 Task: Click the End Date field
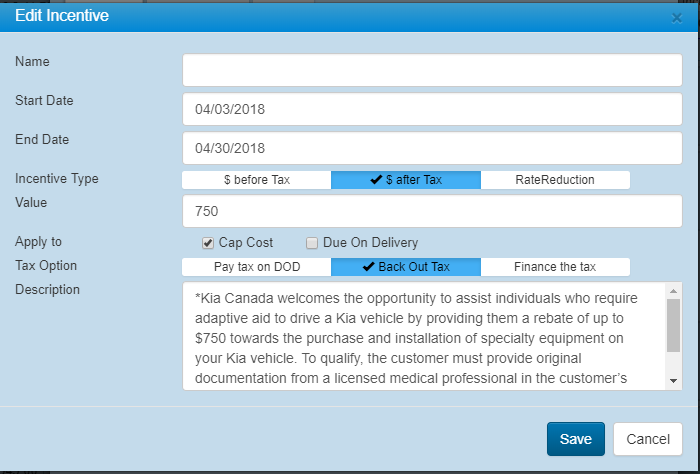pos(432,148)
